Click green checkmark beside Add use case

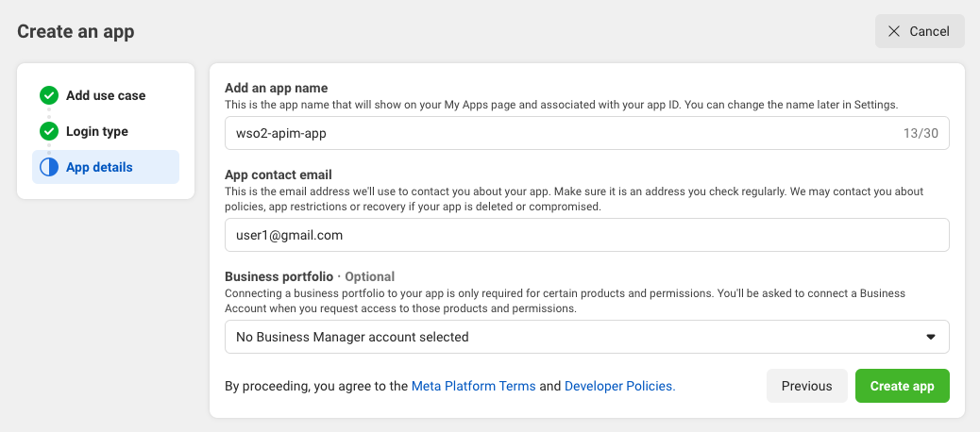49,95
